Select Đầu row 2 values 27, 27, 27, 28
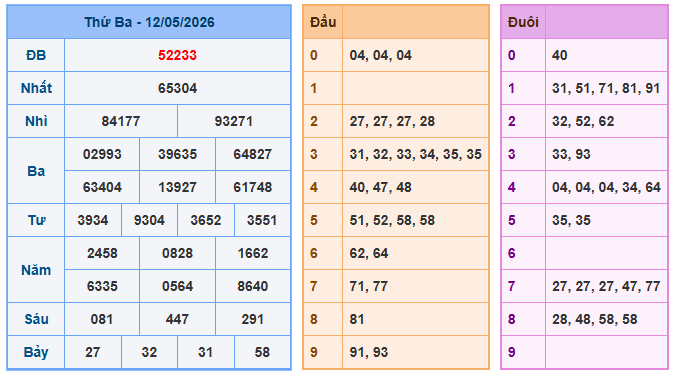The height and width of the screenshot is (379, 675). [x=392, y=121]
